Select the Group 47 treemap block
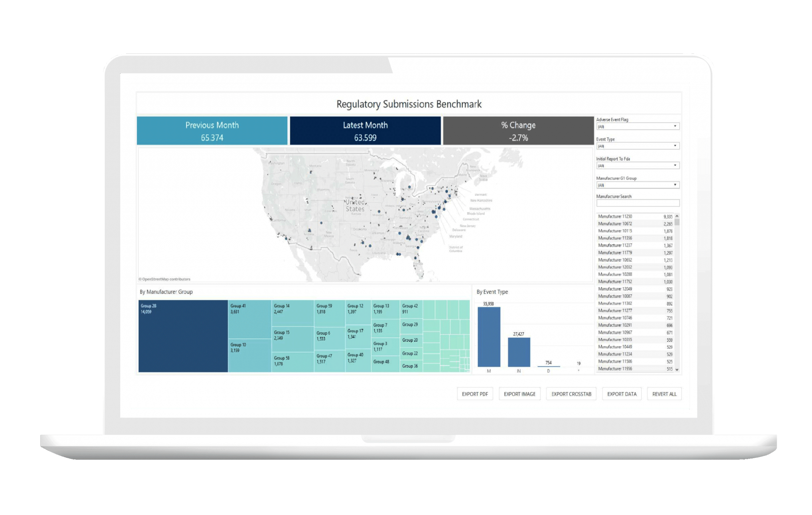812x515 pixels. pos(329,361)
